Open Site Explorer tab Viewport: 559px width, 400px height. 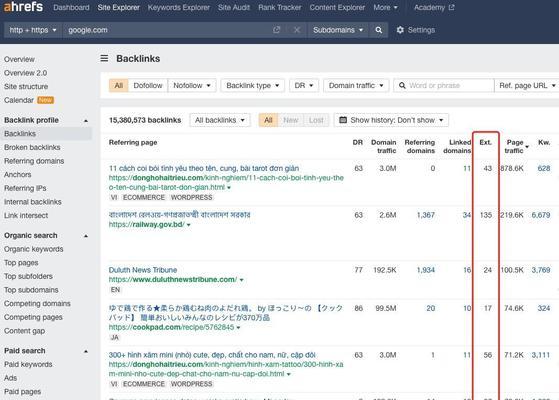[x=119, y=7]
